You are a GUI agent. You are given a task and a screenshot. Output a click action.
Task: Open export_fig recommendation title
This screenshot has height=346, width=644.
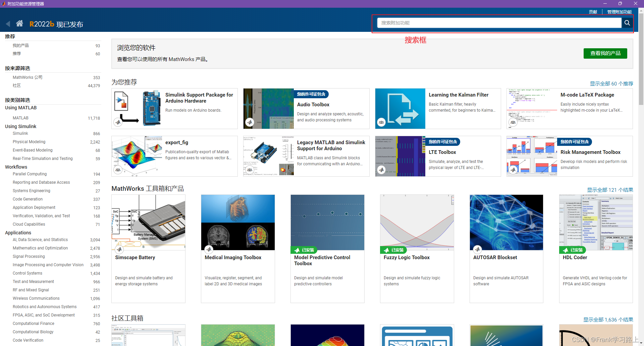point(177,142)
